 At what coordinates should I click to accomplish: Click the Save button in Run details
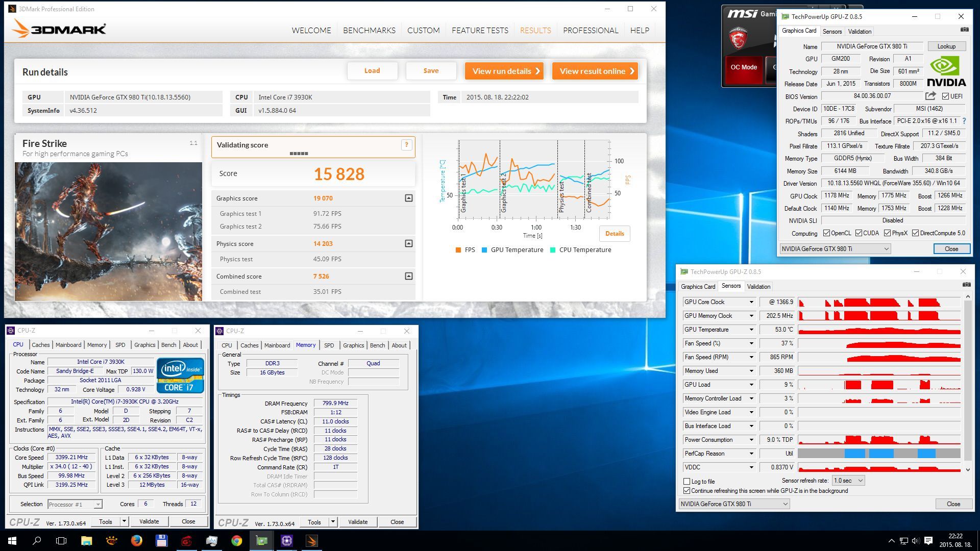pyautogui.click(x=431, y=70)
